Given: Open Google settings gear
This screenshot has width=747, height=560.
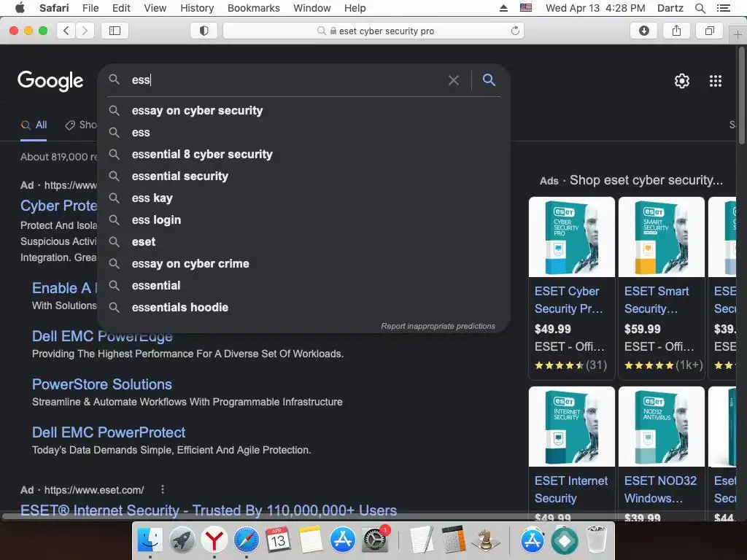Looking at the screenshot, I should 682,81.
